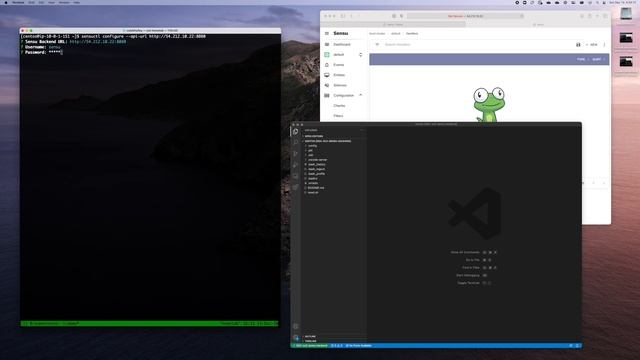Collapse Configuration section in Sensu sidebar
The image size is (640, 360).
click(360, 95)
